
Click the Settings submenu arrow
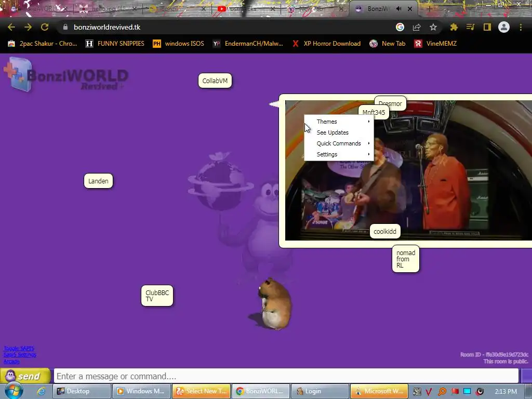369,154
